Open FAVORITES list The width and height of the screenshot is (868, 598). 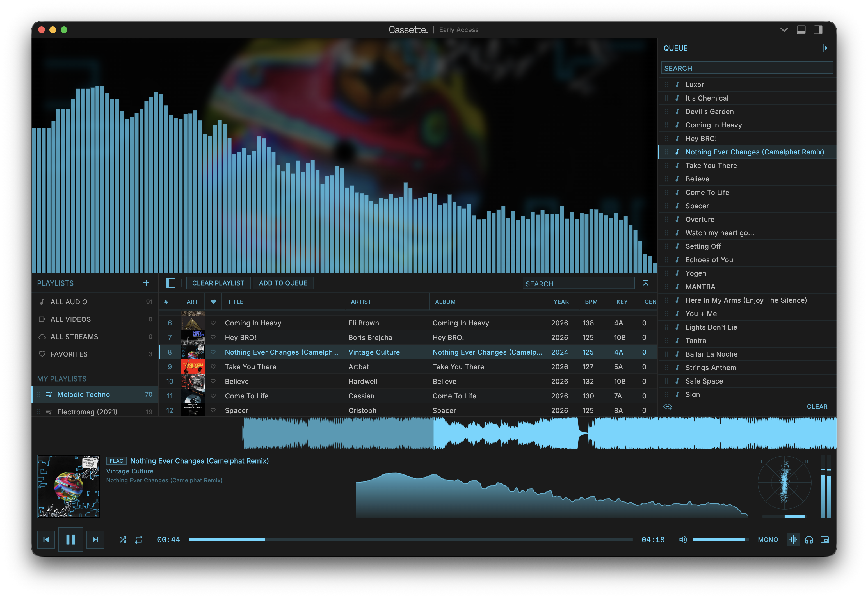coord(95,354)
